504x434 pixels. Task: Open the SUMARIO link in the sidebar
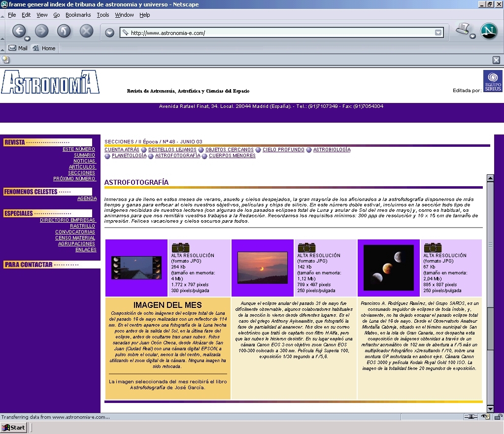[x=84, y=155]
